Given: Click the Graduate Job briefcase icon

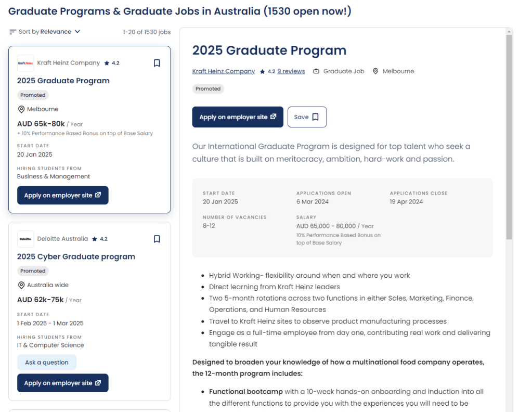Looking at the screenshot, I should (x=316, y=71).
